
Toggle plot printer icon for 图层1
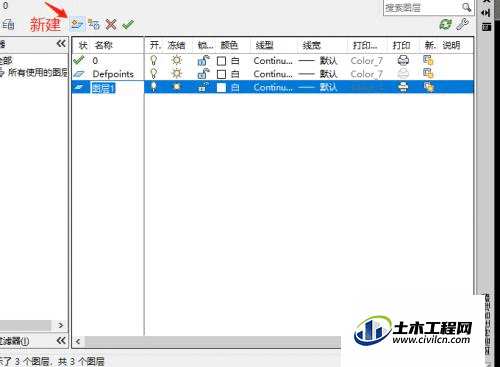click(x=403, y=87)
